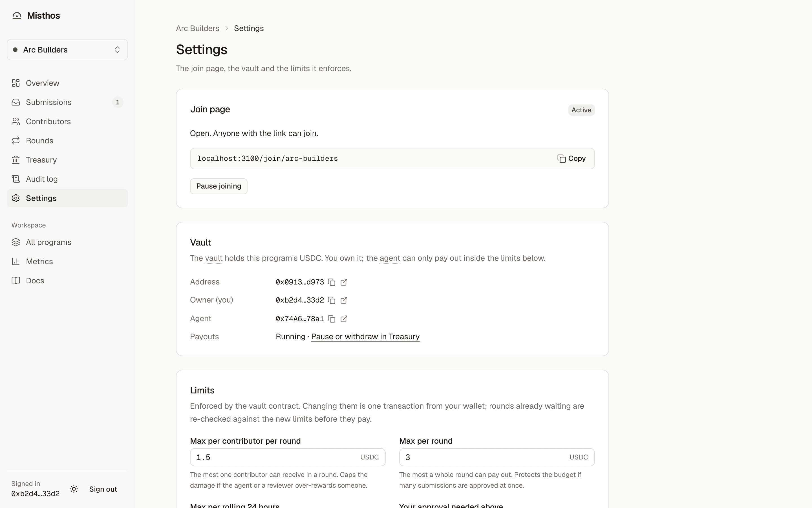812x508 pixels.
Task: Copy the Owner address 0xb2d4…33d2
Action: click(332, 300)
